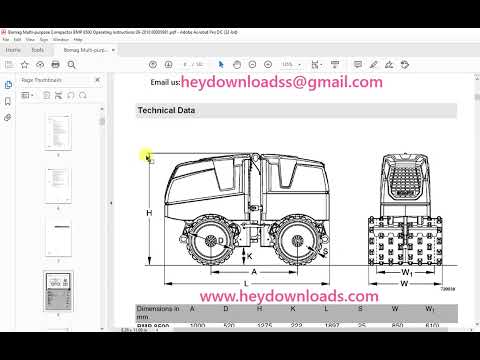This screenshot has width=480, height=360.
Task: Open the Window menu
Action: (61, 40)
